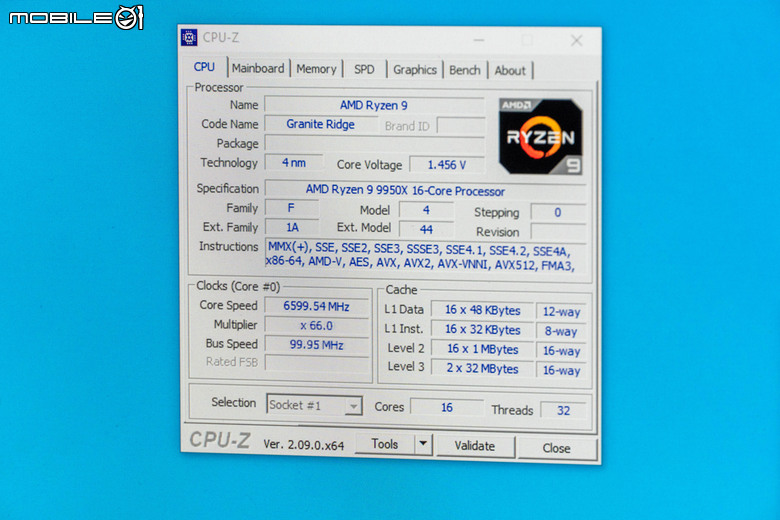Click the L1 Inst. 8-way field
780x520 pixels.
[561, 331]
